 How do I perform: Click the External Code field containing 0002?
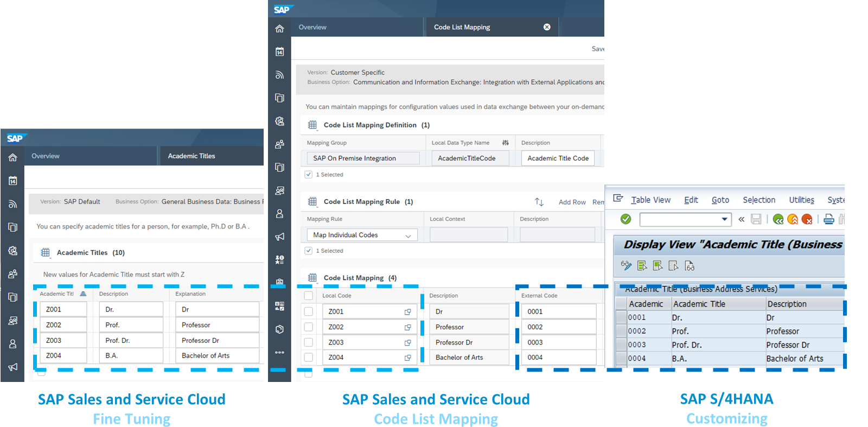pyautogui.click(x=558, y=327)
